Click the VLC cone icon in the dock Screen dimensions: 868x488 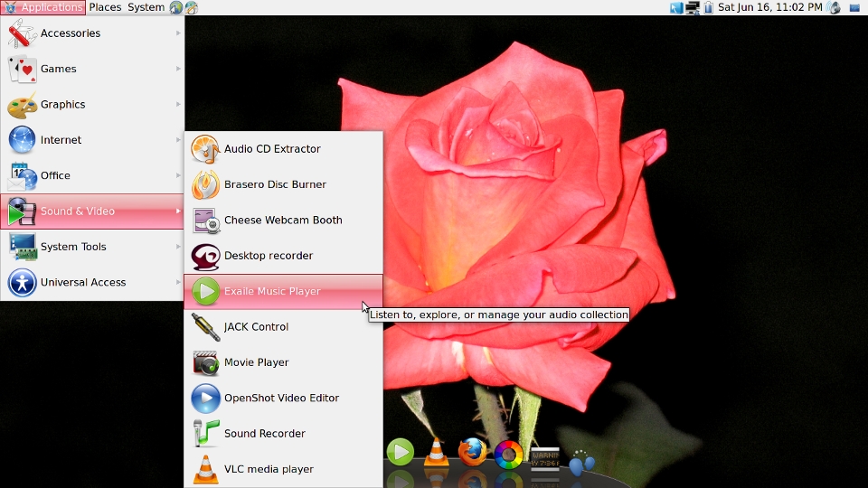(x=437, y=453)
